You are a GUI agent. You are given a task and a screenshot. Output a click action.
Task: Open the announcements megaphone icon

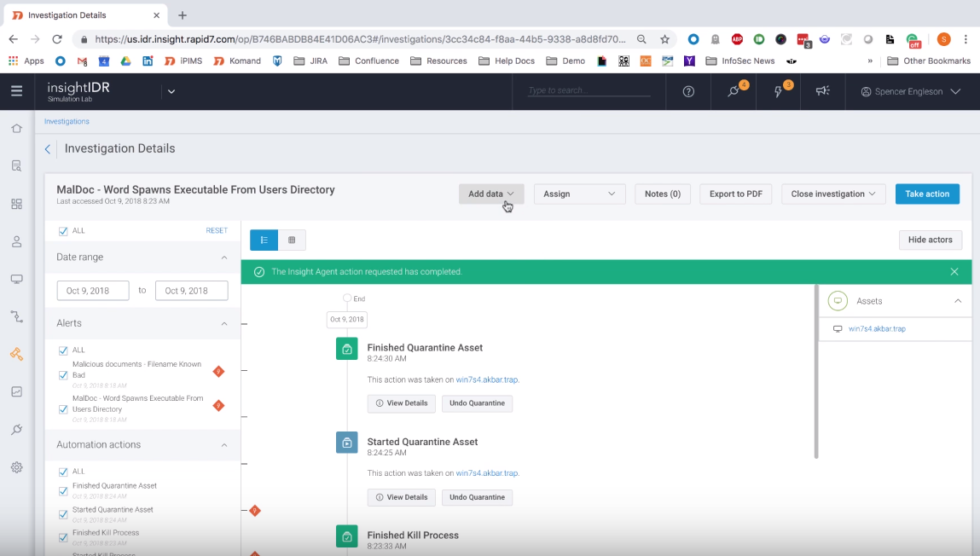[822, 91]
